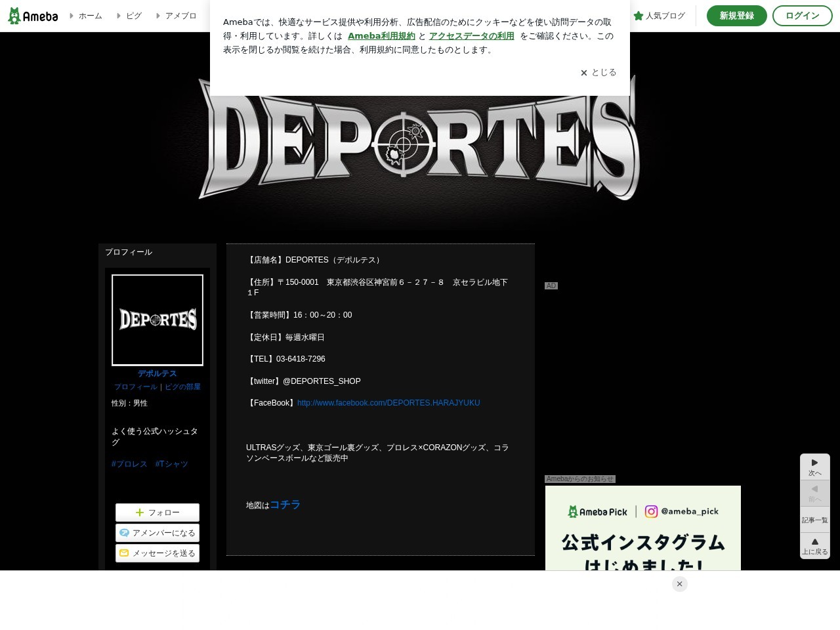Image resolution: width=840 pixels, height=630 pixels.
Task: Expand the ピグ navigation chevron
Action: tap(118, 16)
